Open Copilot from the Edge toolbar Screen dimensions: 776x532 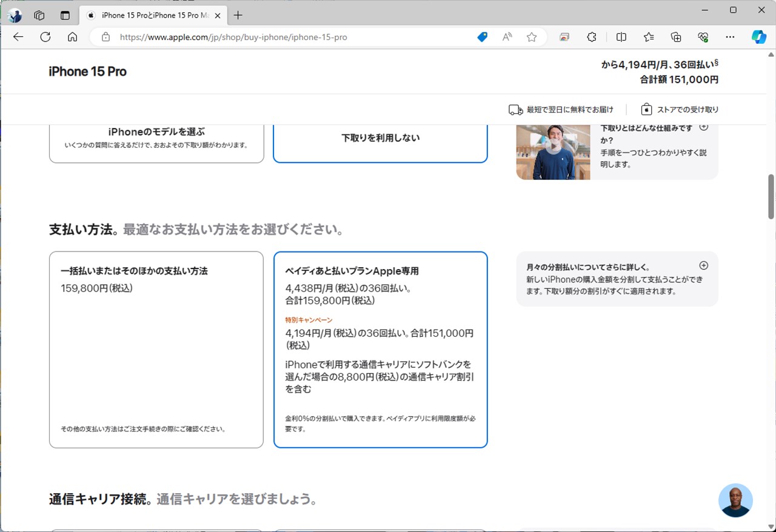(759, 37)
